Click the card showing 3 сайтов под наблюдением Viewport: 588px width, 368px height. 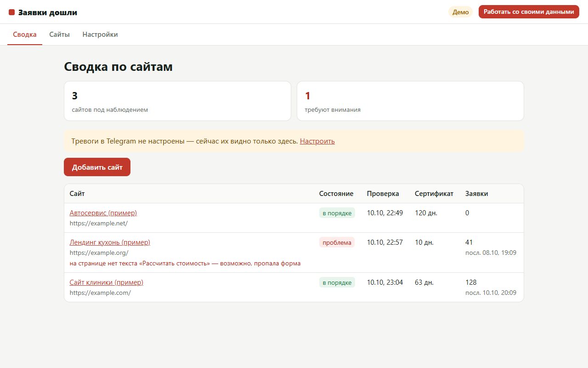(x=177, y=101)
